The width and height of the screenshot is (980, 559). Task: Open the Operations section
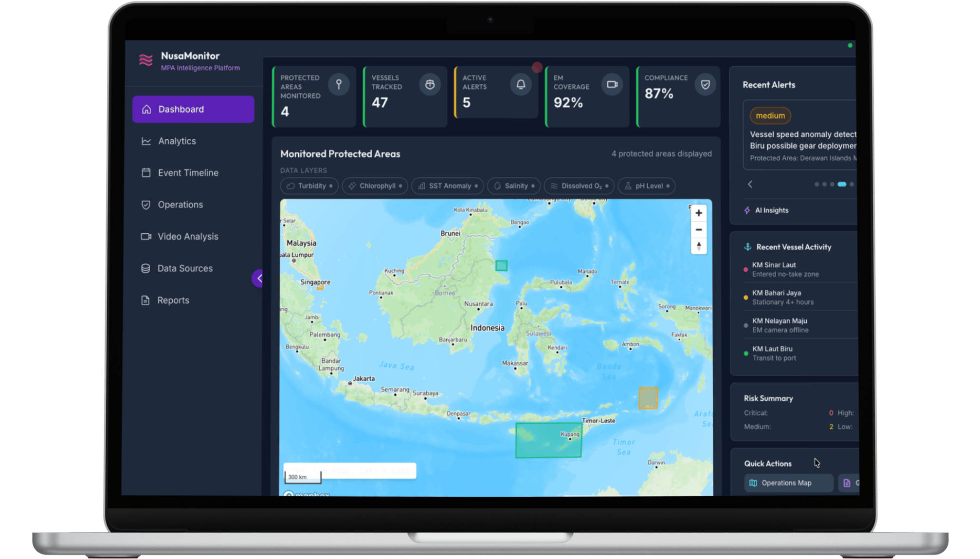[x=180, y=205]
